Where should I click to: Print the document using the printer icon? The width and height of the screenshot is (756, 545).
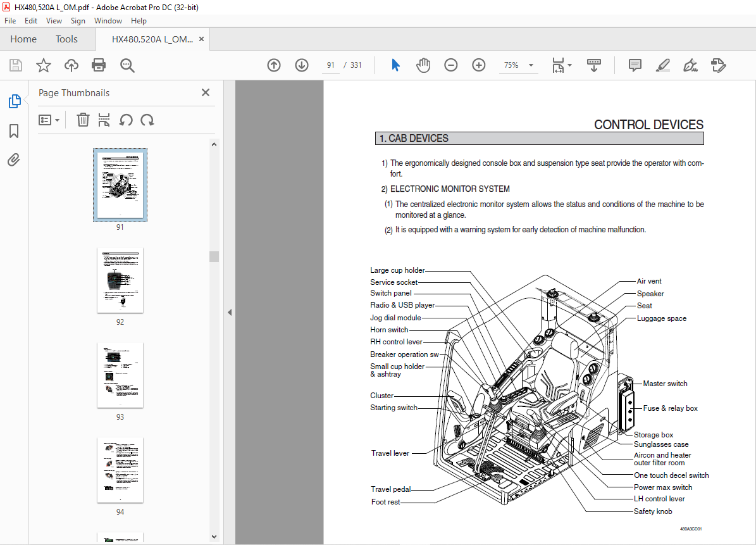coord(99,65)
